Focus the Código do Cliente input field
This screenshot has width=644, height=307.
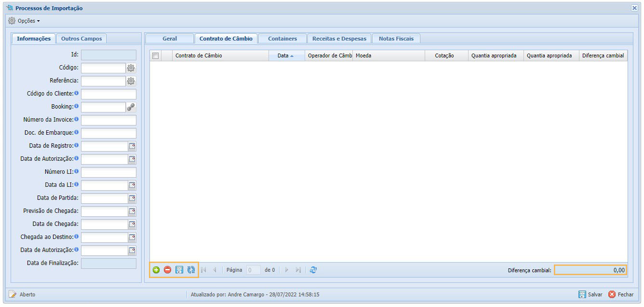pos(108,94)
